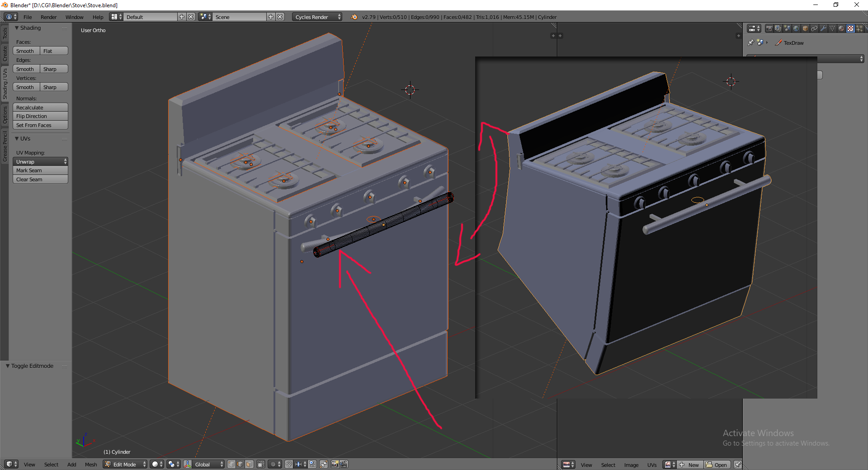
Task: Open the Unwrap UV mapping dropdown
Action: coord(40,161)
